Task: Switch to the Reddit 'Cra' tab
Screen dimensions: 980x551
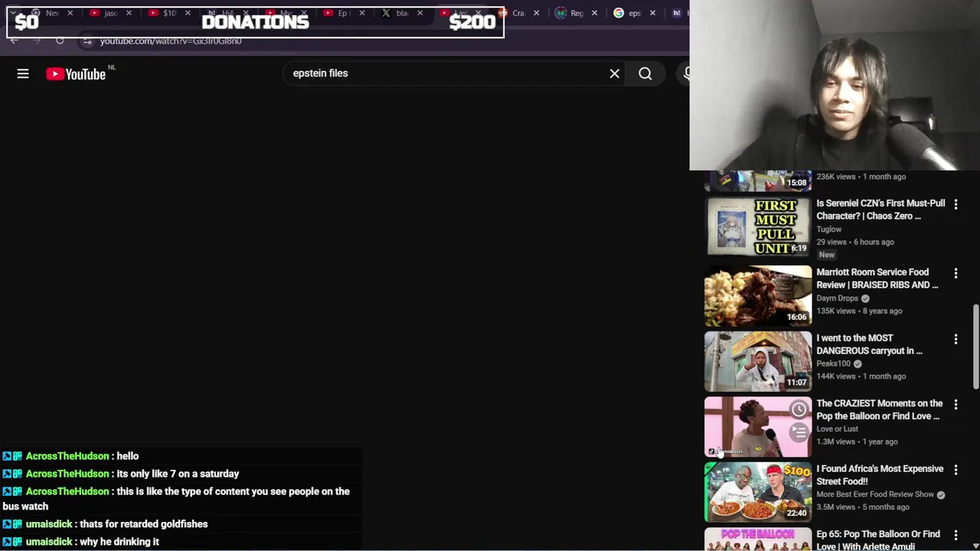Action: [x=518, y=13]
